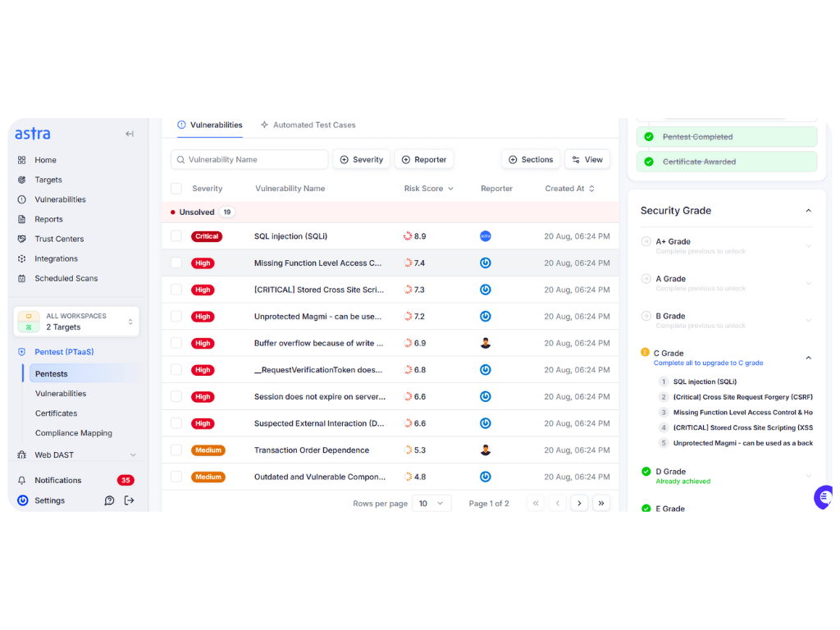Toggle the select-all checkbox in the table header
Screen dimensions: 840x630
tap(176, 189)
